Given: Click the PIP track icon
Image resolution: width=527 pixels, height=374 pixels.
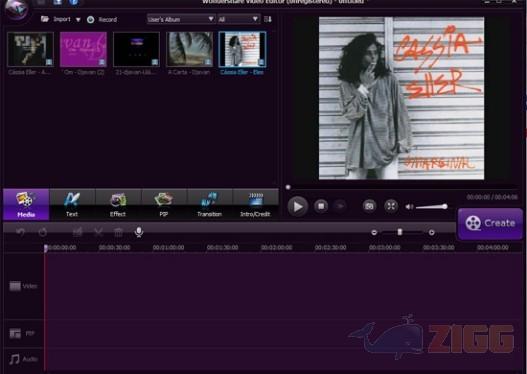Looking at the screenshot, I should point(15,333).
